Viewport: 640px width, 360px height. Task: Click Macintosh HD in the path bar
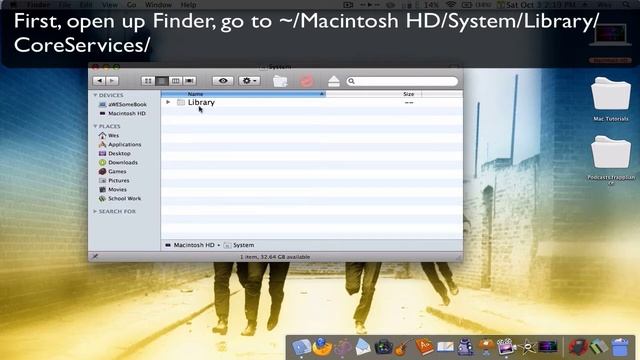tap(190, 245)
